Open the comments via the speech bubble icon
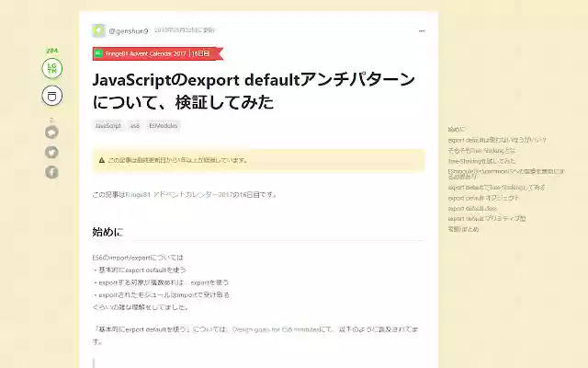588x368 pixels. 51,132
